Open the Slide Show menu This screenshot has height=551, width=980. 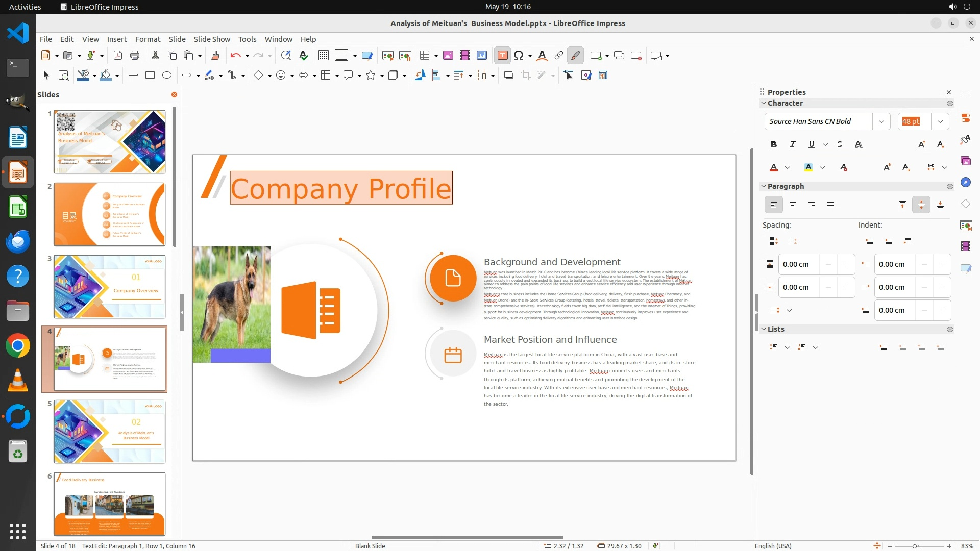coord(212,39)
